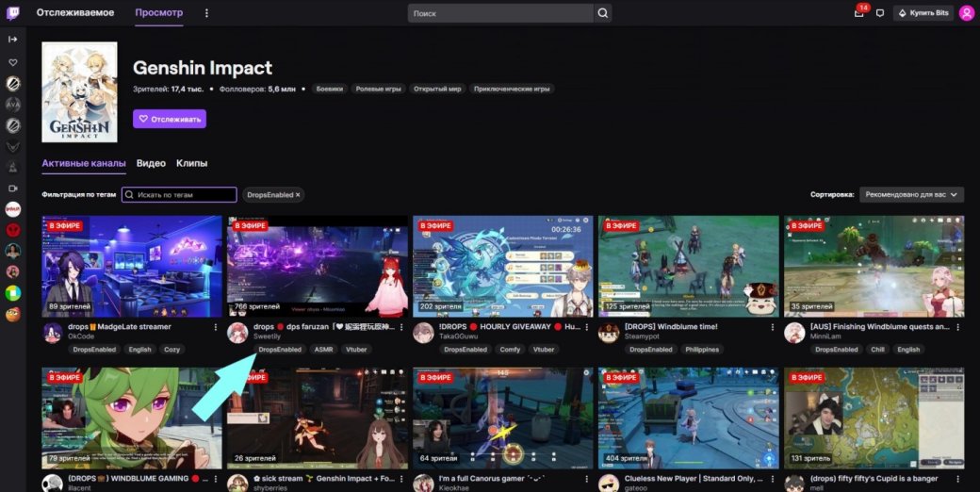Open the 131 зритель map stream thumbnail
Screen dimensions: 980x492
[x=874, y=418]
